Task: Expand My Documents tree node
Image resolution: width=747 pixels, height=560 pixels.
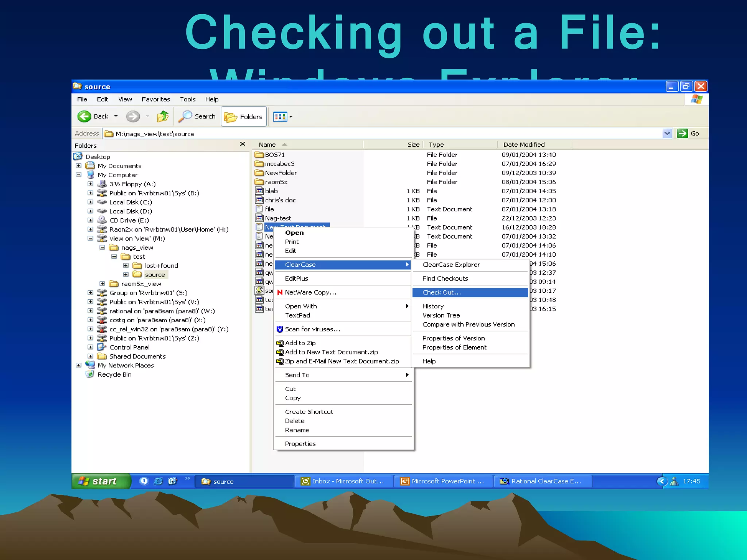Action: coord(78,166)
